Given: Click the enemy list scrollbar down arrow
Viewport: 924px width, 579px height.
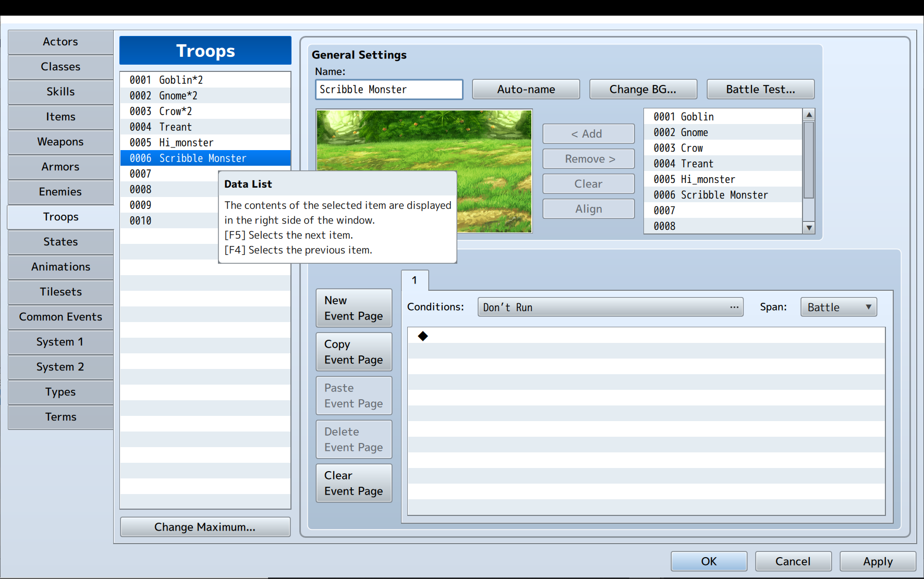Looking at the screenshot, I should 809,228.
